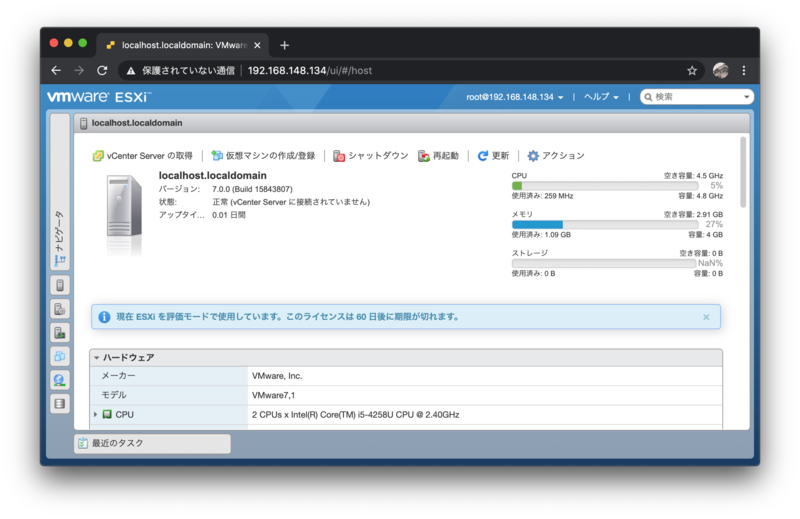Click the browser back arrow
The height and width of the screenshot is (519, 800).
[x=56, y=70]
